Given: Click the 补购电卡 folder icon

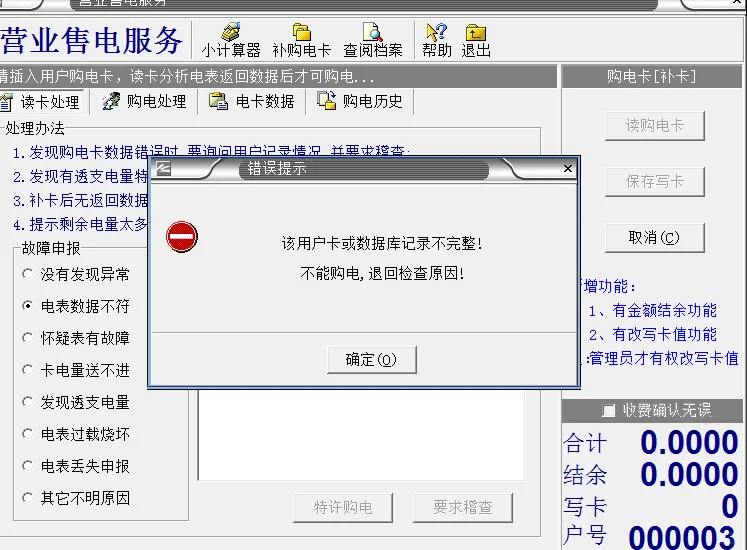Looking at the screenshot, I should point(301,31).
